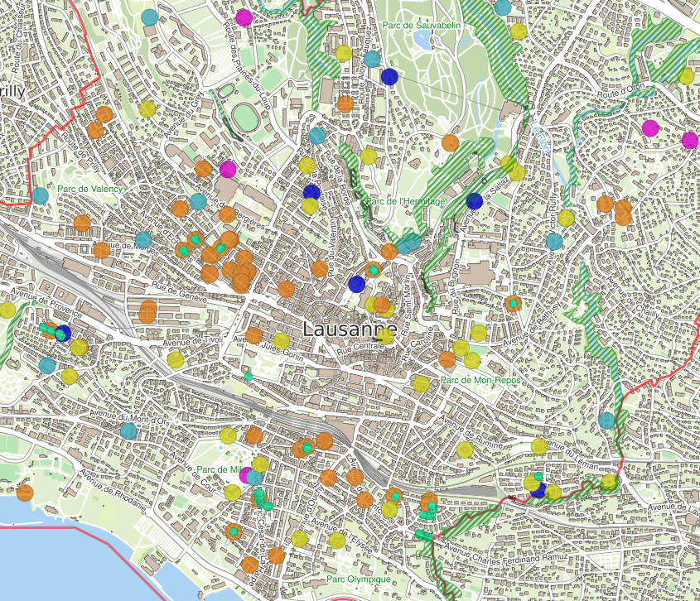Click the yellow marker on Avenue de Tivoli

175,359
